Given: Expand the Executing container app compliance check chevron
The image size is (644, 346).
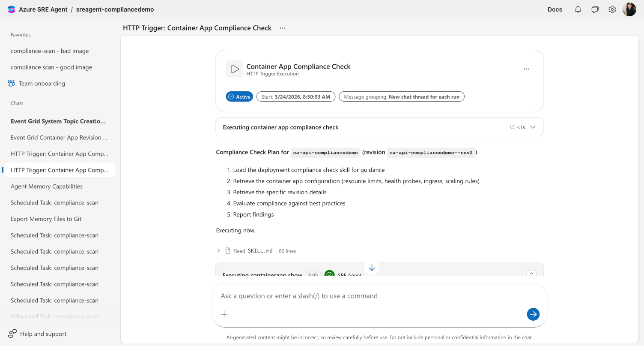Looking at the screenshot, I should pos(533,127).
